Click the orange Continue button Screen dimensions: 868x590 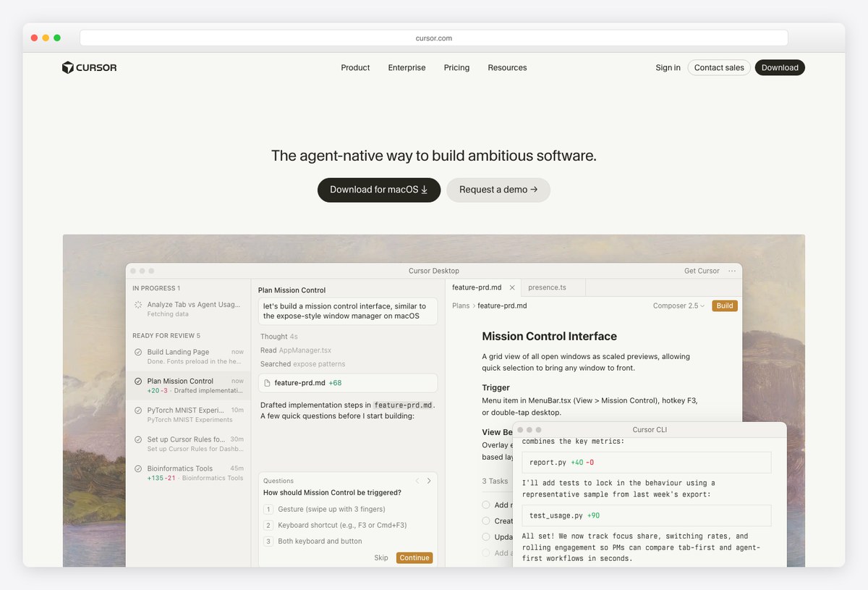click(414, 557)
